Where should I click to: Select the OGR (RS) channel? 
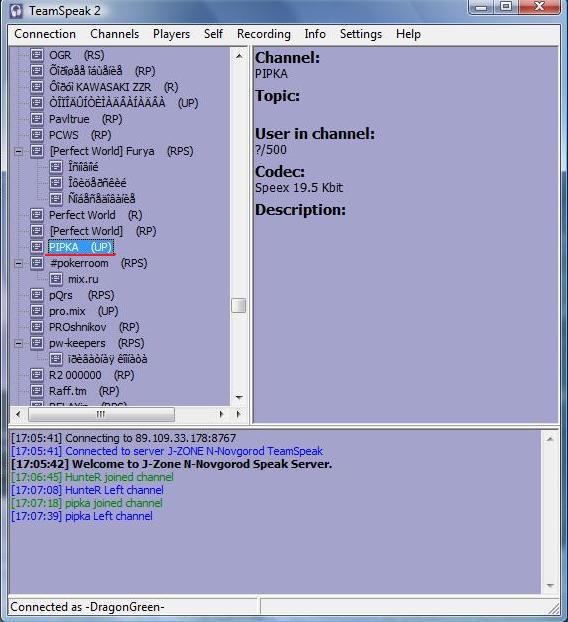pos(77,55)
